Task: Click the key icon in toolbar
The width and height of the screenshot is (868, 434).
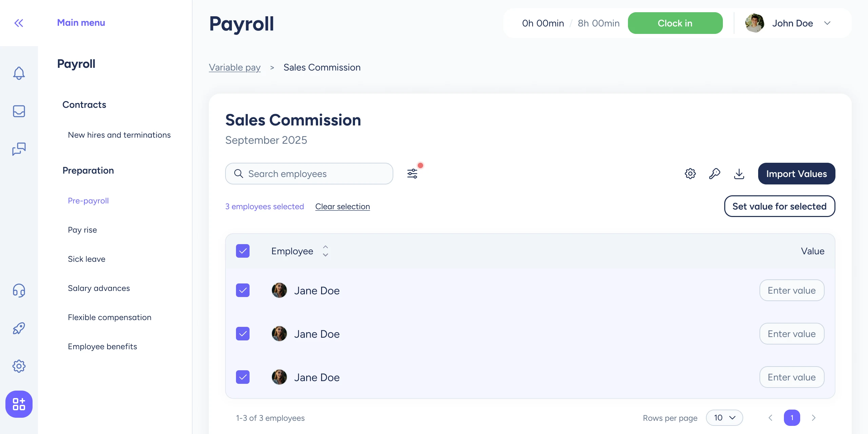Action: [x=714, y=174]
